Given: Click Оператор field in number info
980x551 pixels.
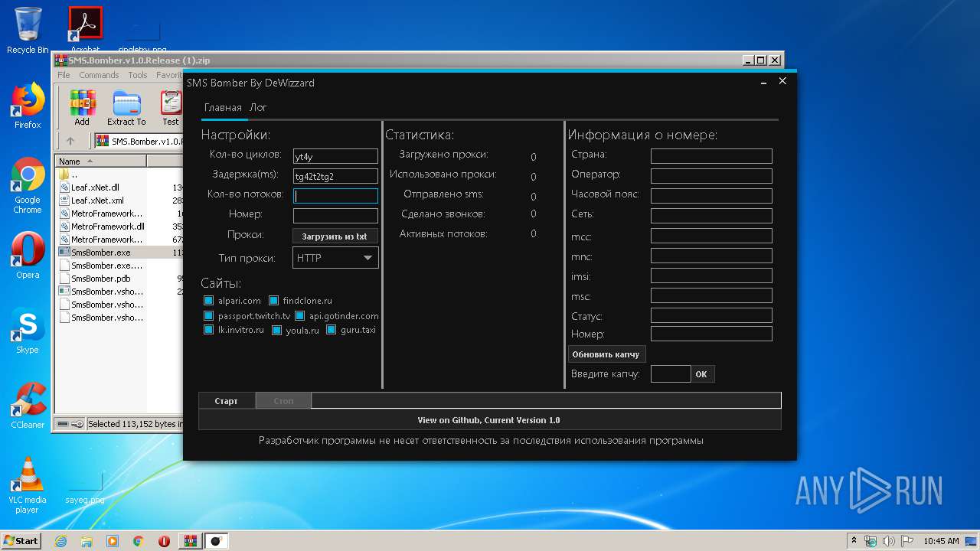Looking at the screenshot, I should tap(711, 176).
